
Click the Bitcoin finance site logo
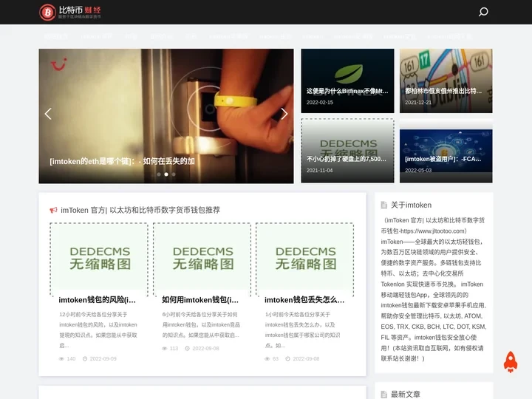pyautogui.click(x=70, y=12)
